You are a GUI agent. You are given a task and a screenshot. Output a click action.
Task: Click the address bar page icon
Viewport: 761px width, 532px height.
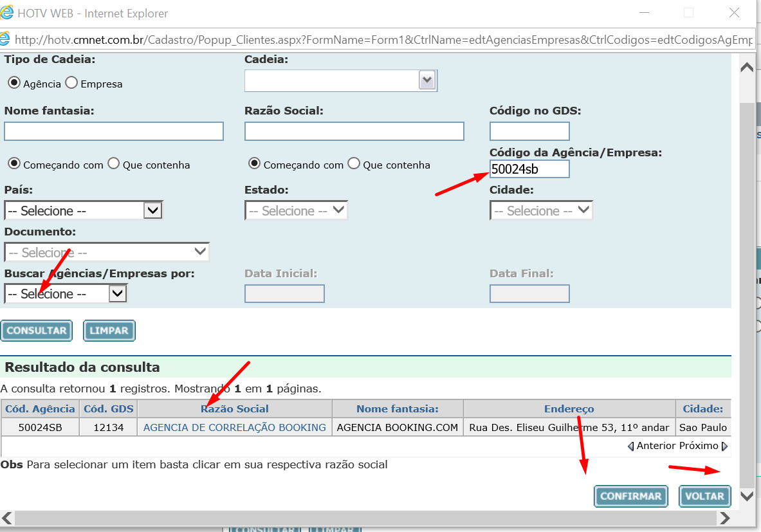click(5, 39)
